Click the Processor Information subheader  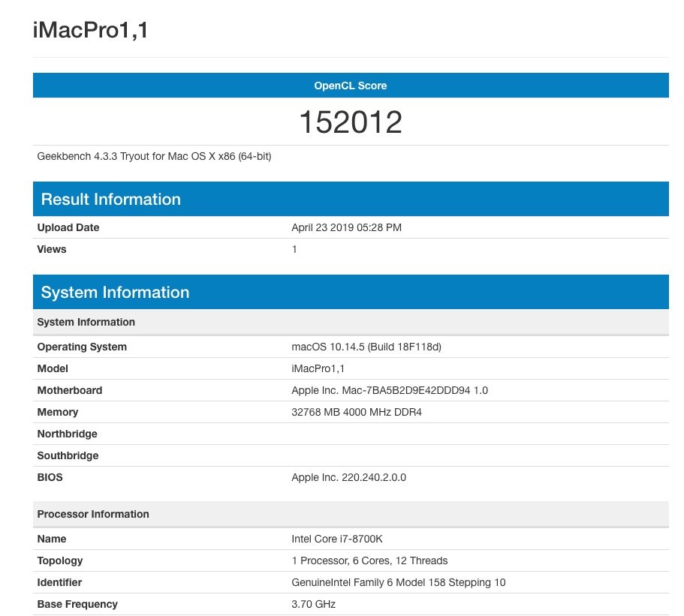coord(351,514)
